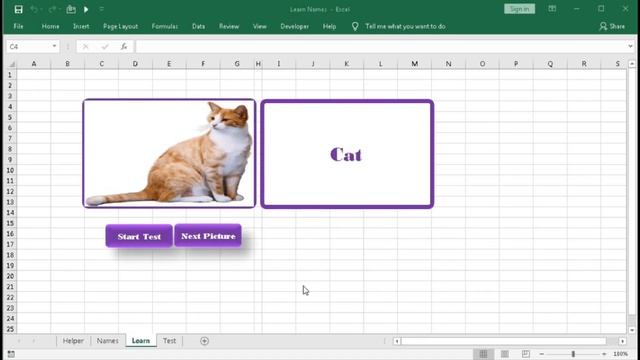Click the Name Box showing C4
The height and width of the screenshot is (360, 640).
[x=29, y=47]
